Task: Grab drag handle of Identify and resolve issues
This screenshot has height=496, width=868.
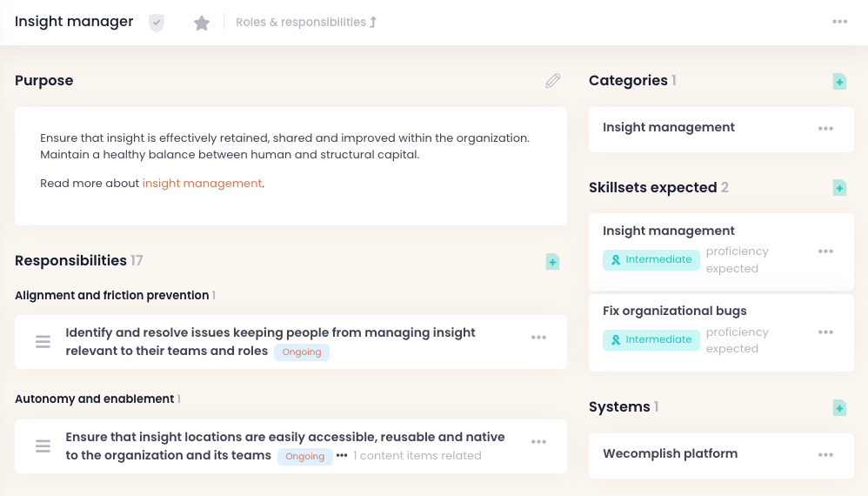Action: 43,342
